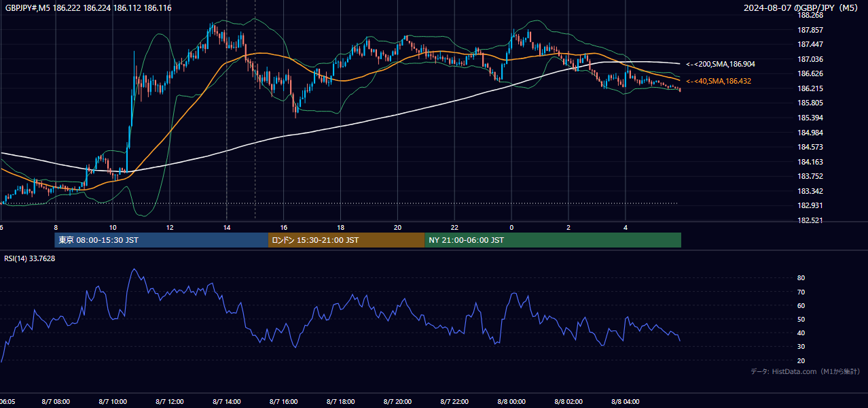Click RSI scale value 40

801,333
